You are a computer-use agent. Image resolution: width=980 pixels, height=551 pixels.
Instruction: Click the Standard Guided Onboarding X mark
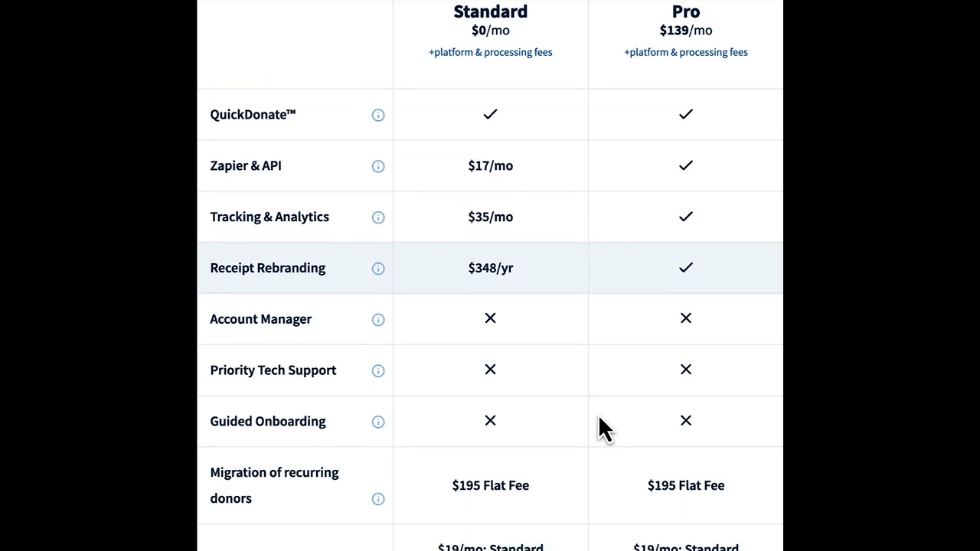490,421
